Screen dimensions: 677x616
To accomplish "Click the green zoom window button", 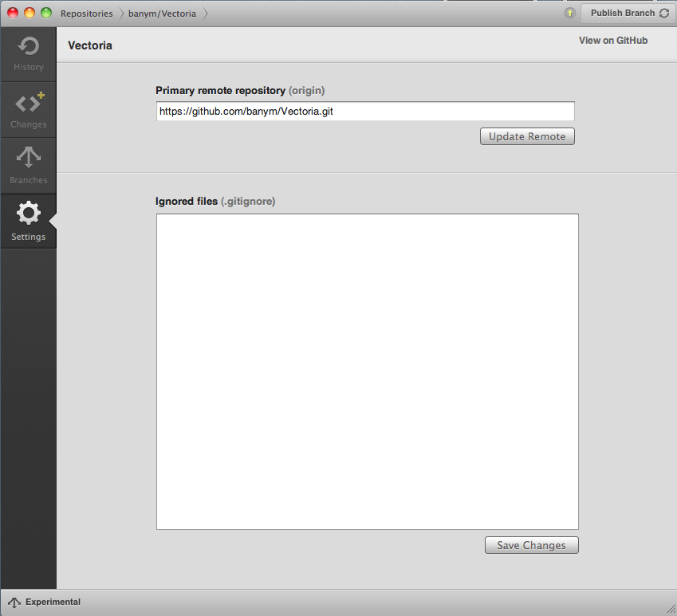I will [x=46, y=13].
